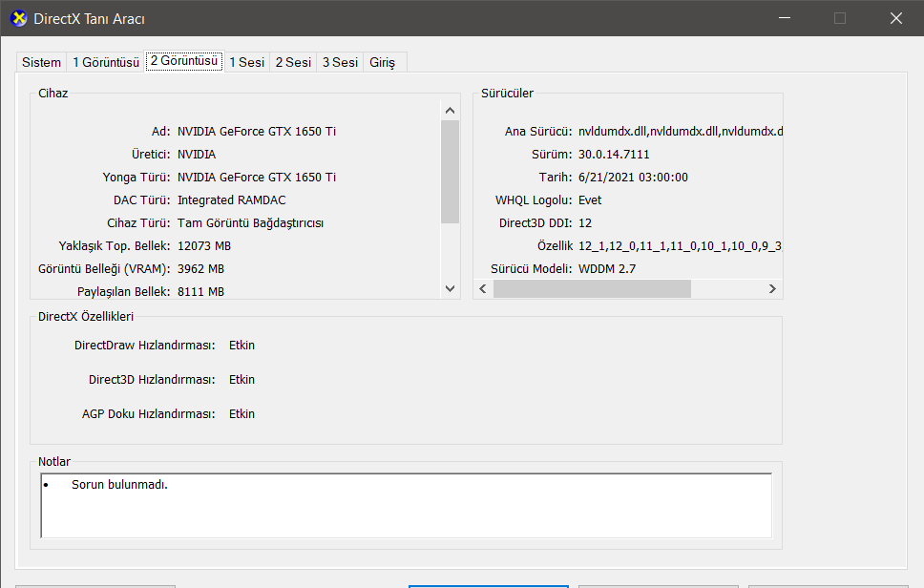
Task: Switch to the Sistem tab
Action: pyautogui.click(x=41, y=62)
